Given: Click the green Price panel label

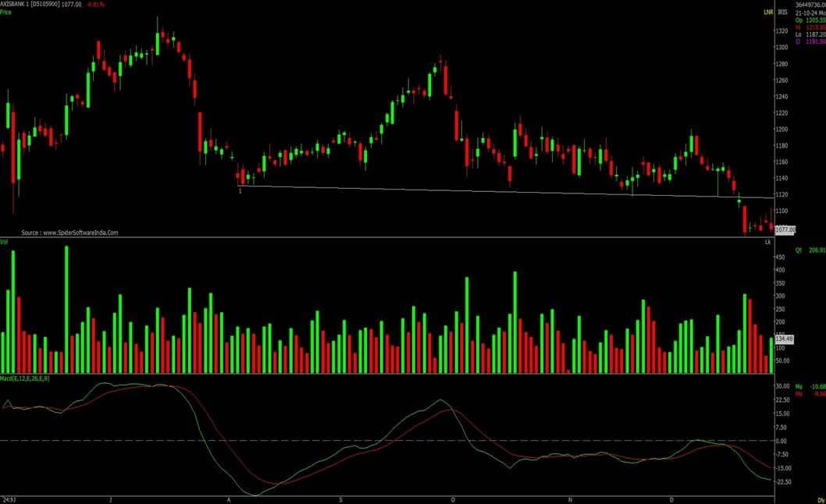Looking at the screenshot, I should point(6,13).
